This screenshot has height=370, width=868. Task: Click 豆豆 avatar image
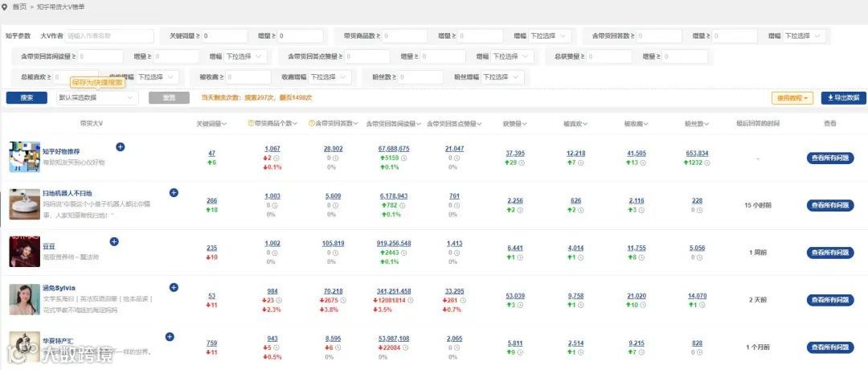pyautogui.click(x=24, y=251)
